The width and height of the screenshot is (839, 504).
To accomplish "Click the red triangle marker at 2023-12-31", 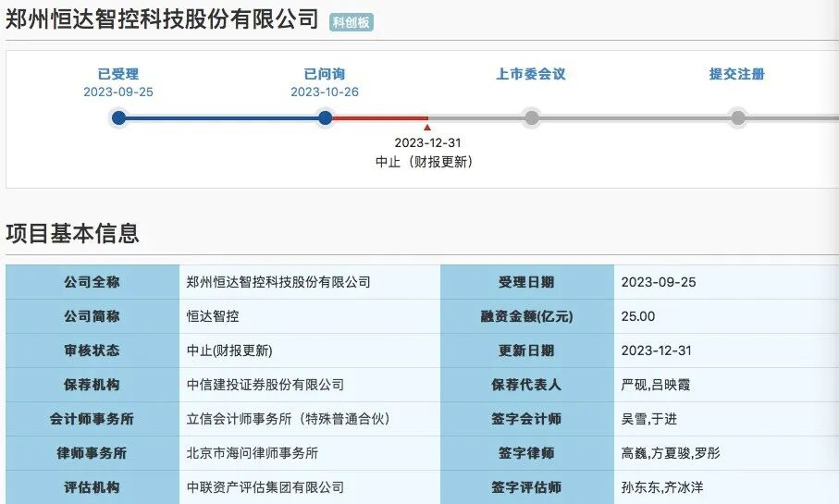I will pos(427,128).
